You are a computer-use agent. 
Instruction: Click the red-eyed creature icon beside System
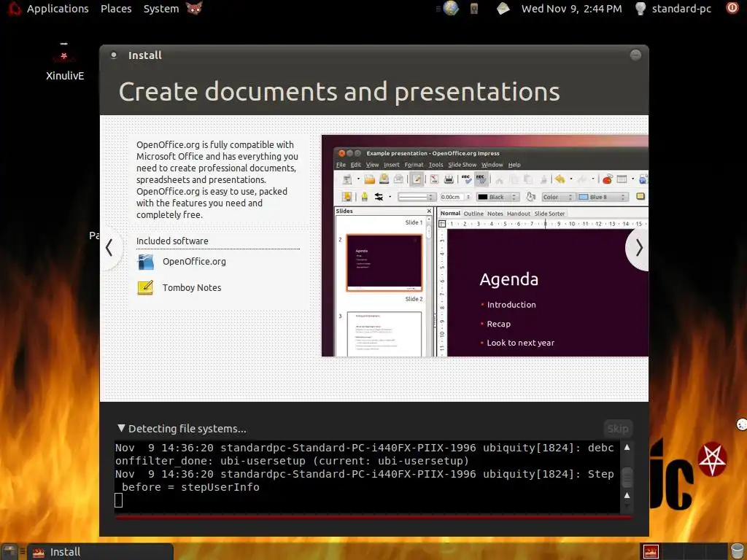pyautogui.click(x=194, y=8)
